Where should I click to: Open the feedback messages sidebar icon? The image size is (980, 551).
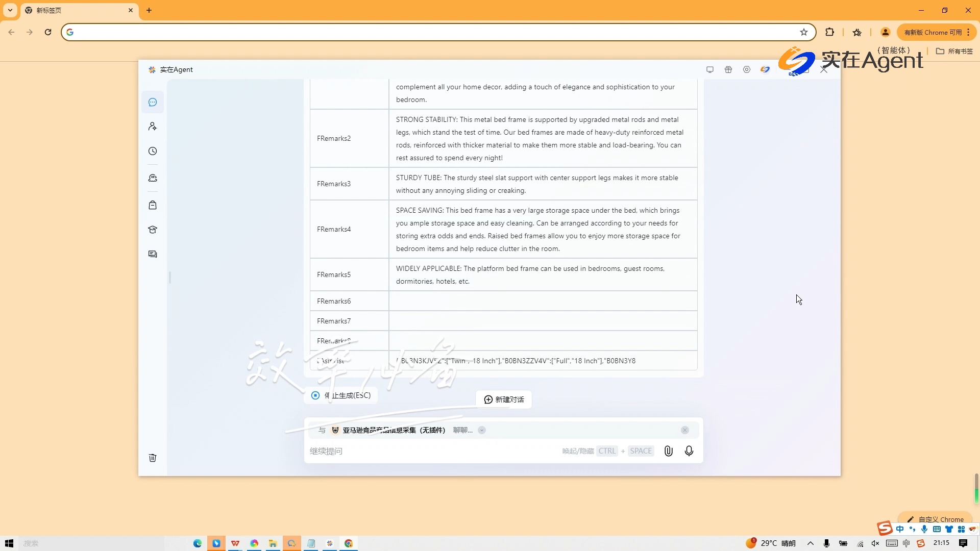[153, 254]
